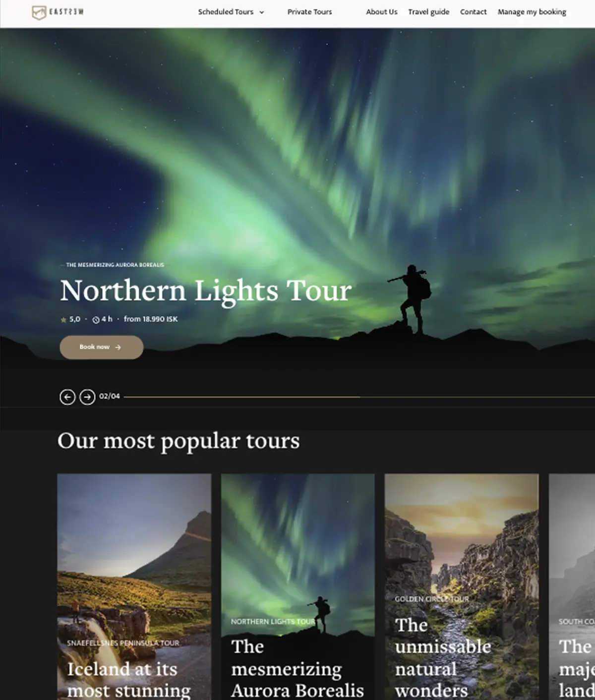Expand Scheduled Tours dropdown chevron
Screen dimensions: 595x700
click(x=262, y=12)
